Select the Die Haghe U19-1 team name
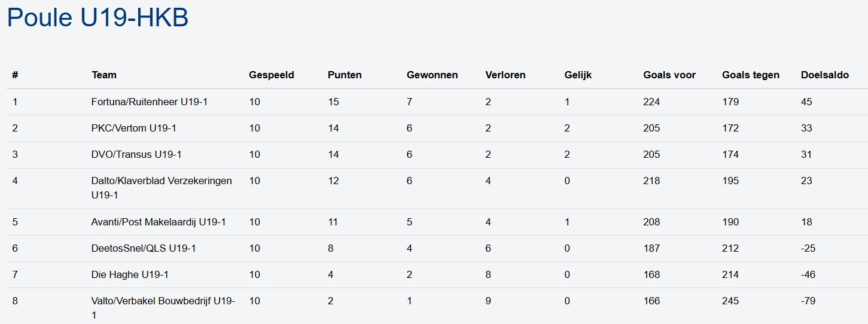Screen dimensions: 868x324 [x=130, y=275]
